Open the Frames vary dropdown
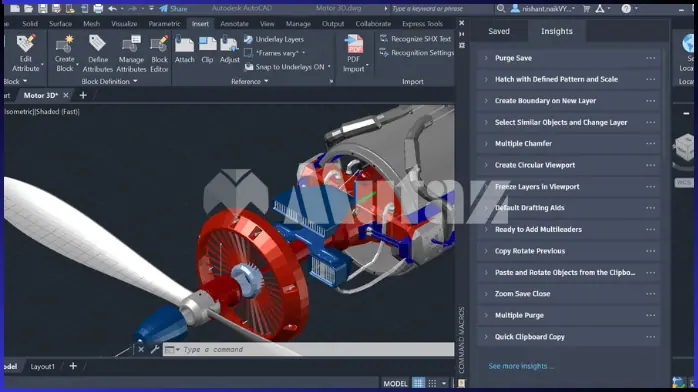The image size is (698, 392). pyautogui.click(x=276, y=53)
